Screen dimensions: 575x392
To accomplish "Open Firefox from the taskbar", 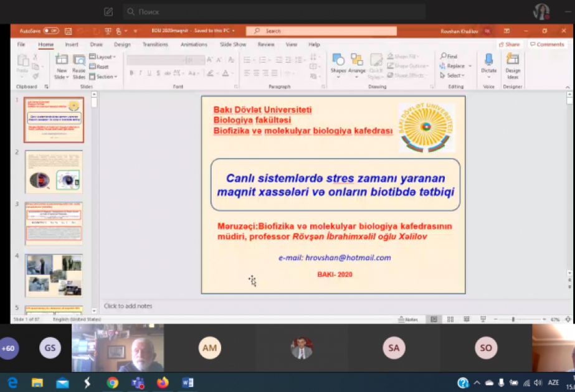I will [163, 383].
